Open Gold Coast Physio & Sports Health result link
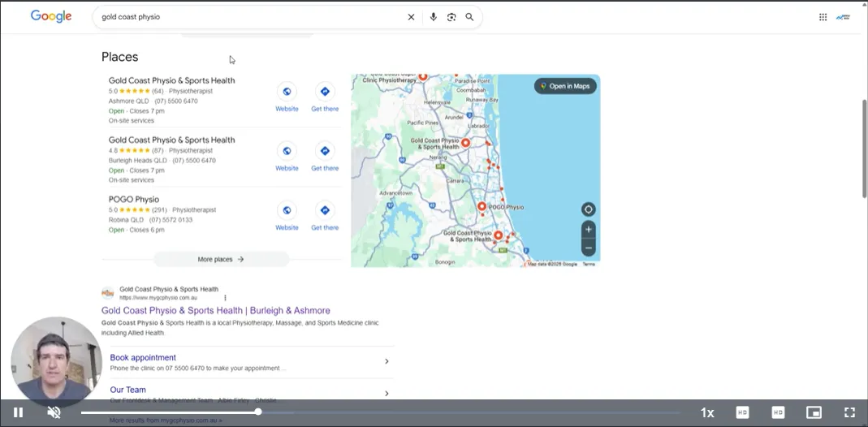The width and height of the screenshot is (868, 427). 215,310
